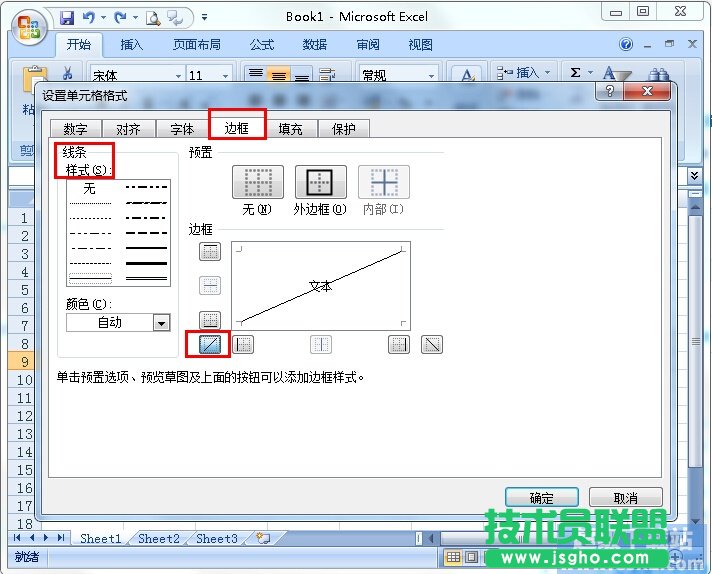Click the Undo icon in quick access toolbar
Image resolution: width=712 pixels, height=574 pixels.
point(89,17)
